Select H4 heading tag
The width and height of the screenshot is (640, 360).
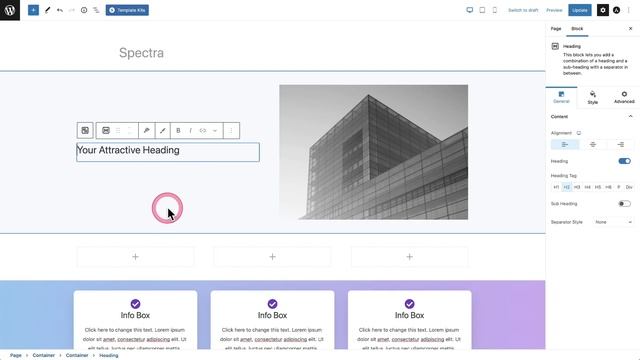pos(587,187)
